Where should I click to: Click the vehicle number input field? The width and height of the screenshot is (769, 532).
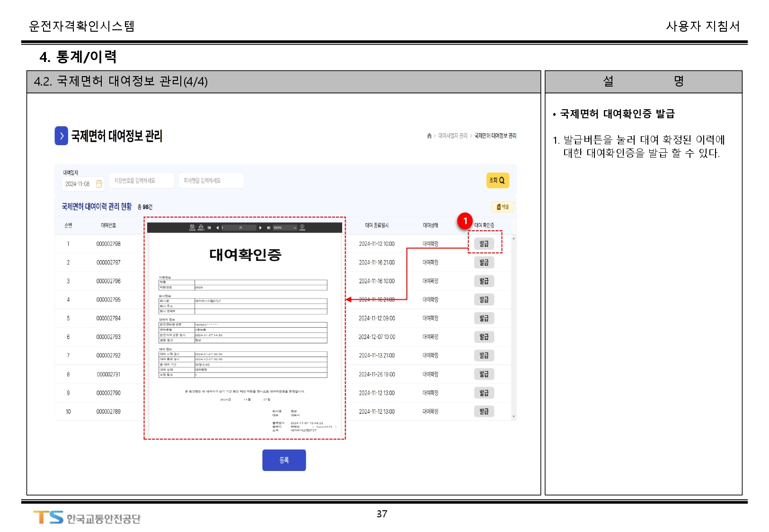(x=141, y=181)
